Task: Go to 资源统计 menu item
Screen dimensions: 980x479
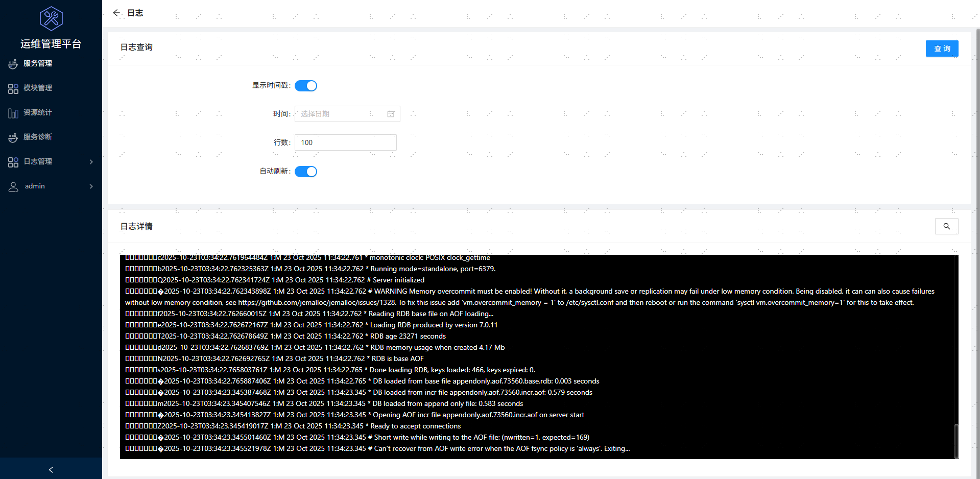Action: pyautogui.click(x=38, y=112)
